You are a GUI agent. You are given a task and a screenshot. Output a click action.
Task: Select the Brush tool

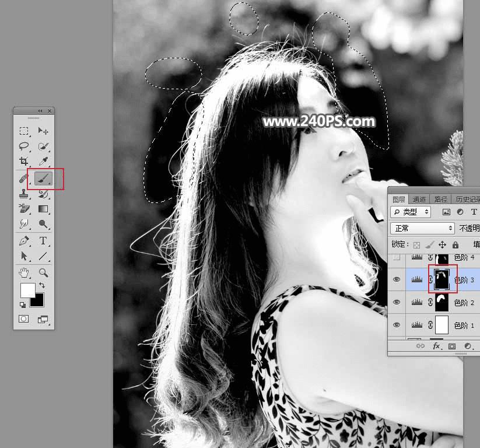click(x=43, y=178)
